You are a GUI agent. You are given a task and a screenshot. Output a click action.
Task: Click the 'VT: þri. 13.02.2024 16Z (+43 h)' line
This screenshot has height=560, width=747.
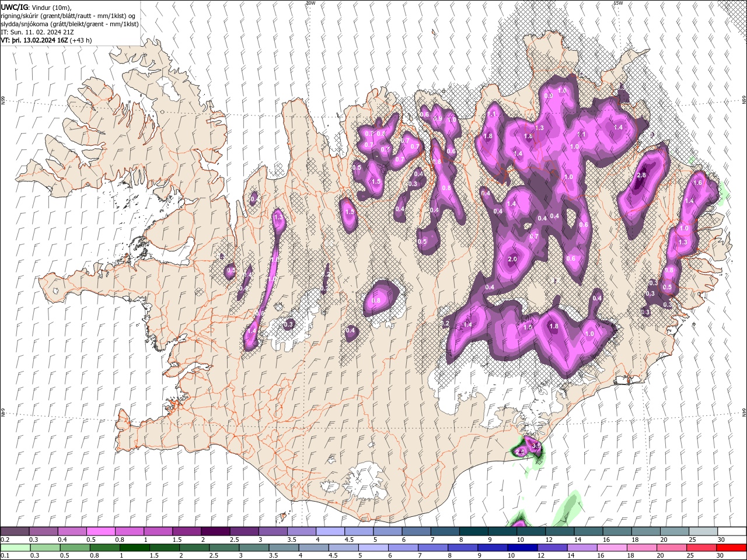(46, 40)
